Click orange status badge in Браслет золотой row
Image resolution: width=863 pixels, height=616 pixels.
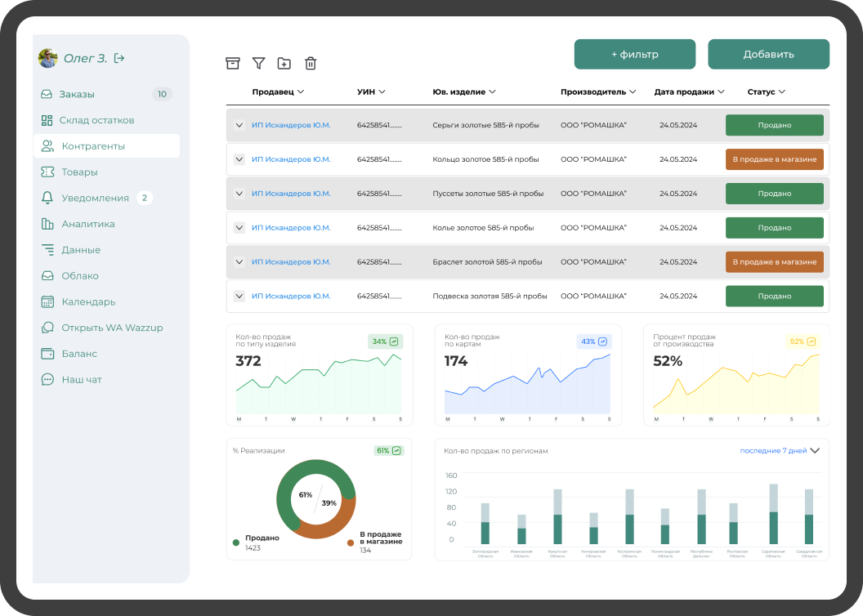[x=774, y=262]
